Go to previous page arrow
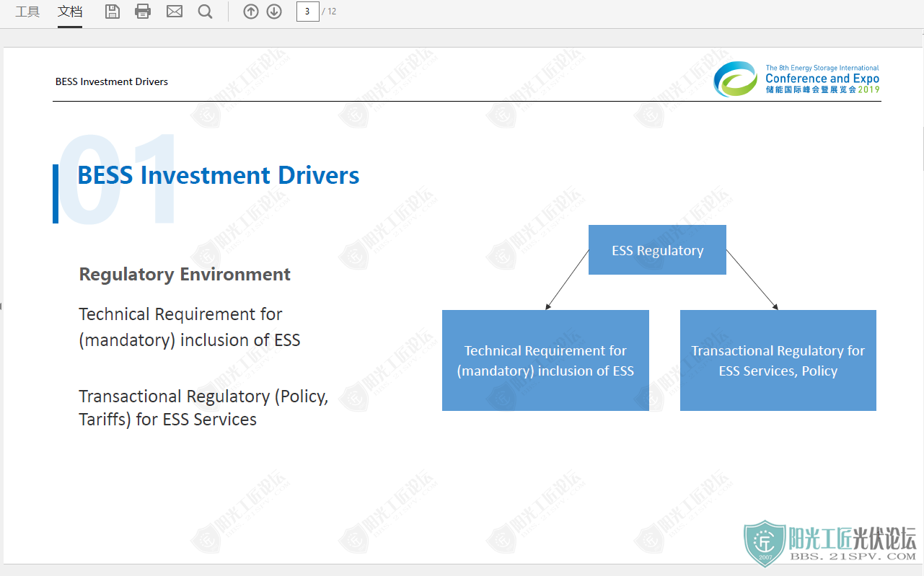This screenshot has height=576, width=924. [251, 12]
